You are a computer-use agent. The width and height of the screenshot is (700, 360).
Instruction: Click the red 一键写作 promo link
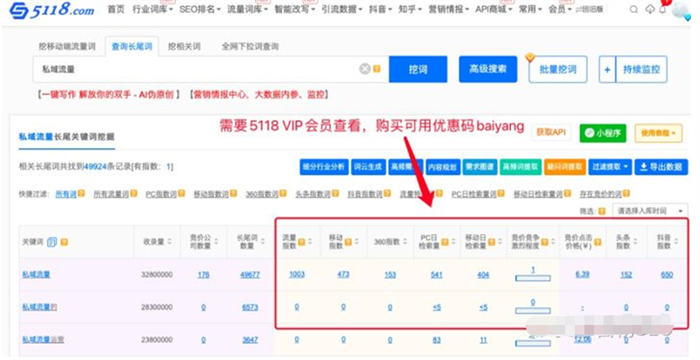coord(108,94)
